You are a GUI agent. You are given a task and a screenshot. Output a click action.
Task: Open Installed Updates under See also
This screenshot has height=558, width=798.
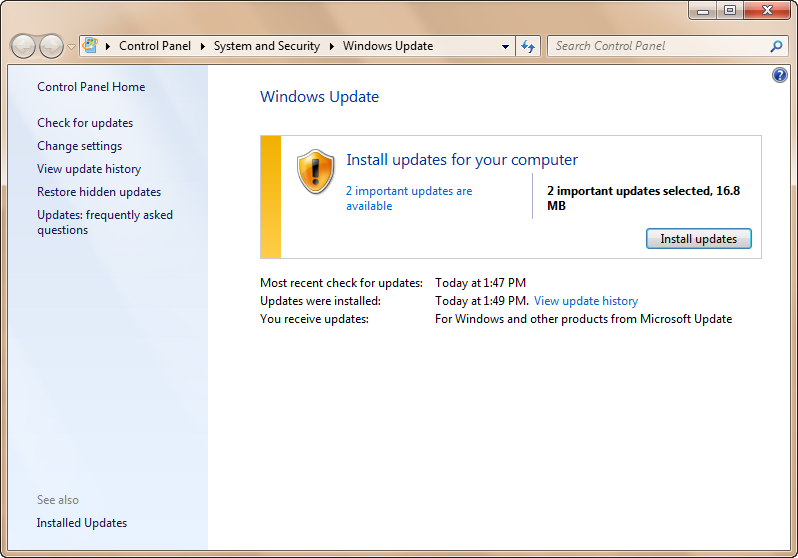(82, 523)
